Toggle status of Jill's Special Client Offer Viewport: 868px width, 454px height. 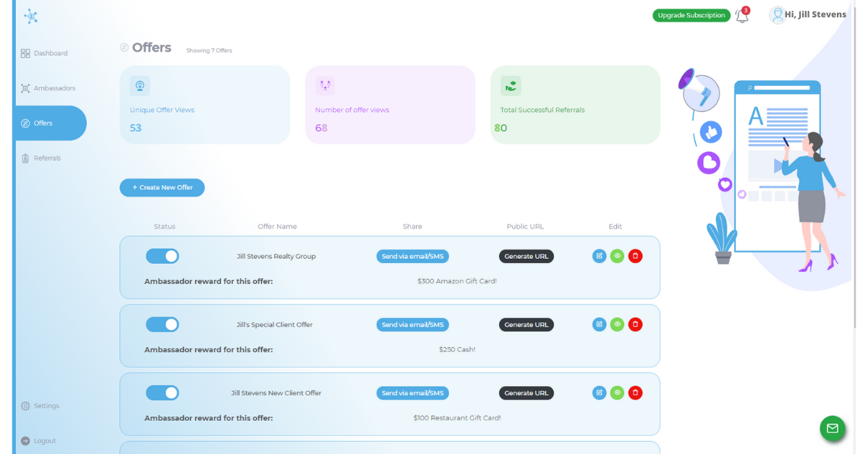(163, 325)
